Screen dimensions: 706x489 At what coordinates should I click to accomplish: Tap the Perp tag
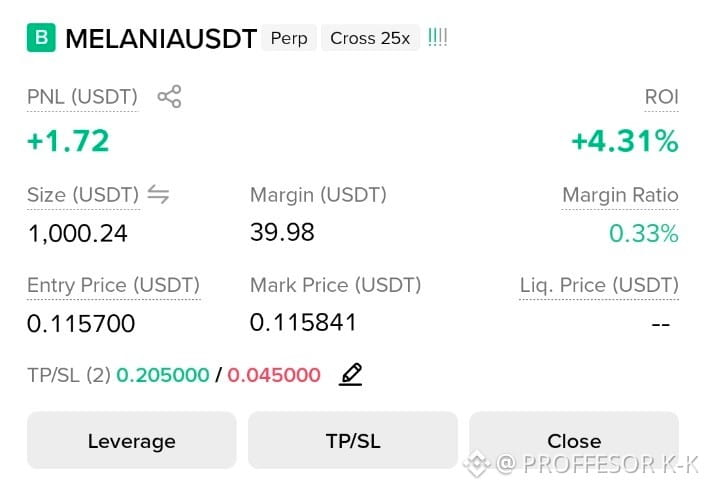pos(289,38)
